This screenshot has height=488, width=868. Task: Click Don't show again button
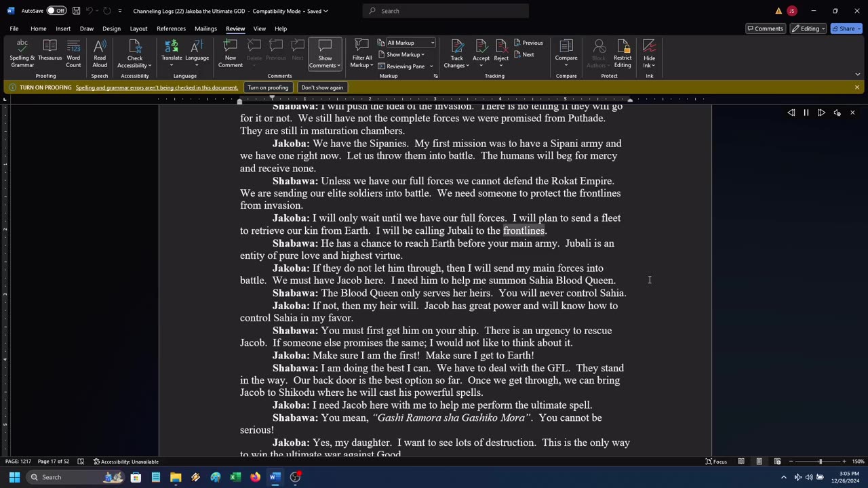click(322, 87)
